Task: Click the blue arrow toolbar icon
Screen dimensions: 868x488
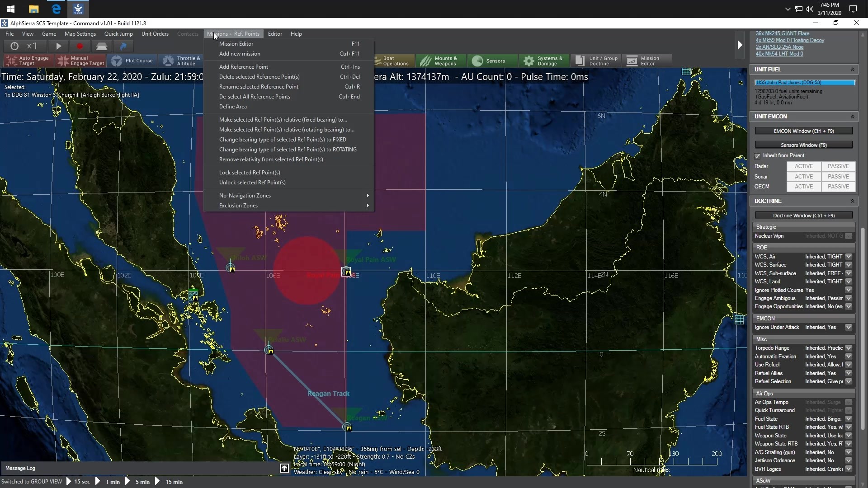Action: tap(123, 46)
